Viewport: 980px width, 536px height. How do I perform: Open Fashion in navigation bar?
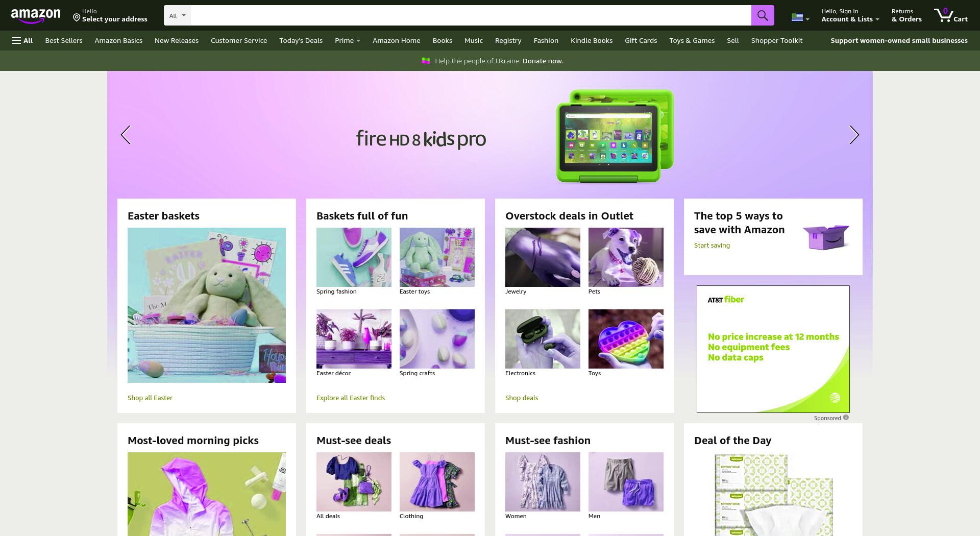(x=546, y=40)
